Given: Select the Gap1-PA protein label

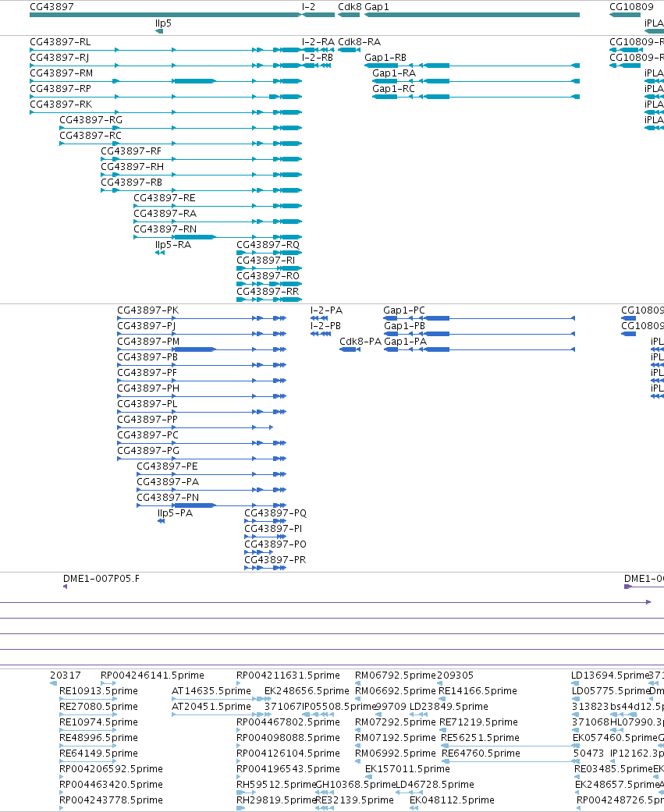Looking at the screenshot, I should point(406,342).
